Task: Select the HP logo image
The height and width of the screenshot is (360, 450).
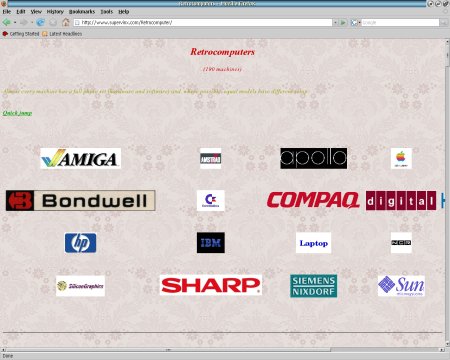Action: point(80,243)
